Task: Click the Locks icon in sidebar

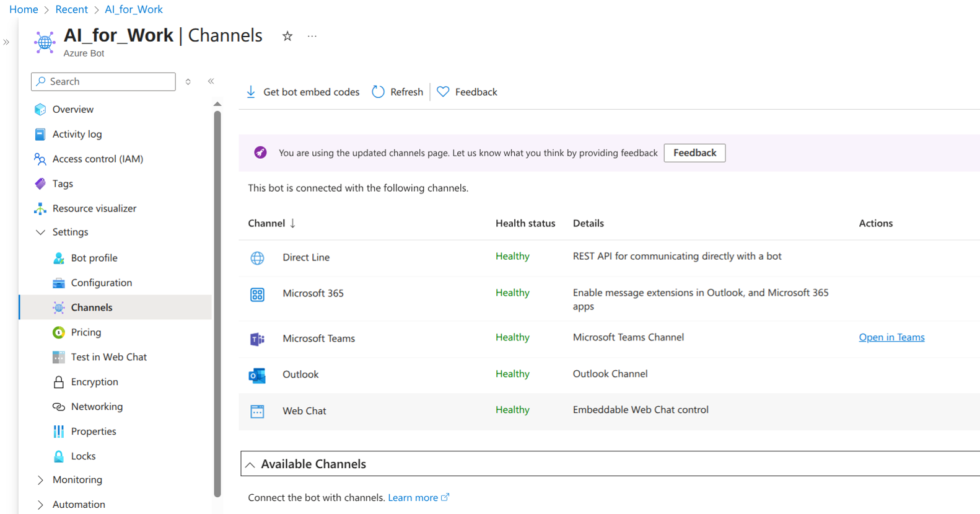Action: tap(59, 456)
